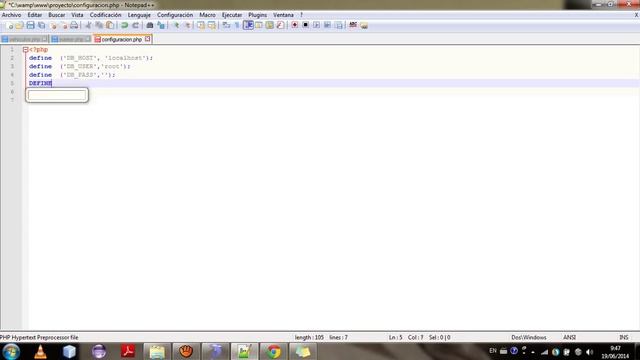Select the configuracion.php tab

click(122, 40)
